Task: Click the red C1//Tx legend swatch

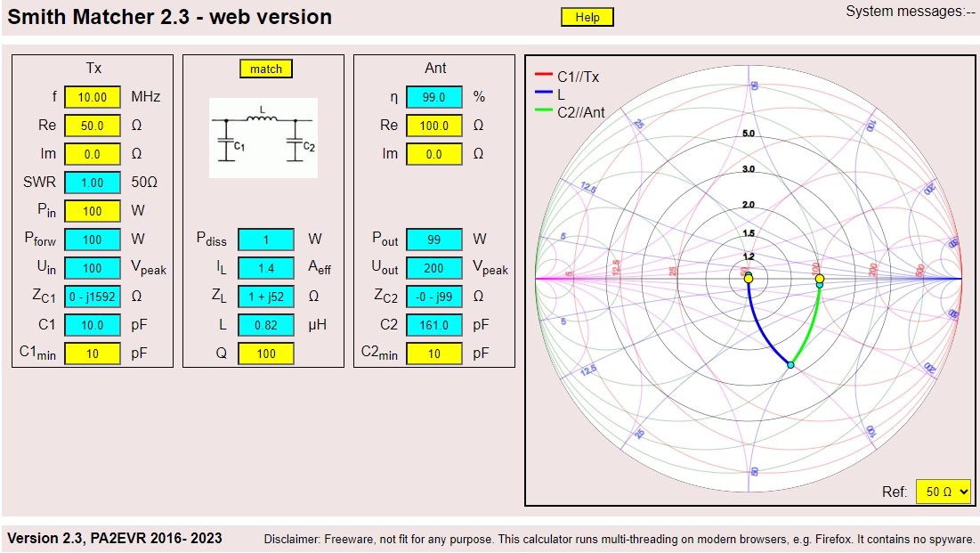Action: [542, 77]
